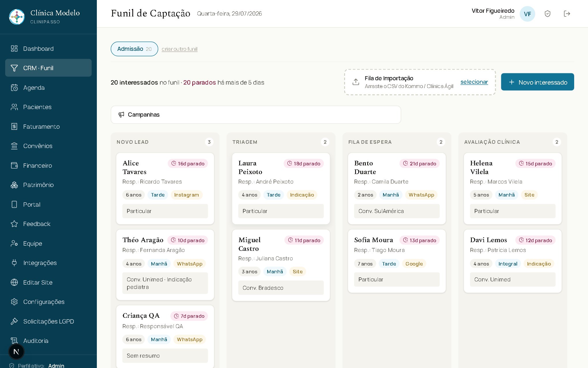This screenshot has width=588, height=368.
Task: Click the Integral tag on Davi Lemos
Action: pyautogui.click(x=508, y=264)
